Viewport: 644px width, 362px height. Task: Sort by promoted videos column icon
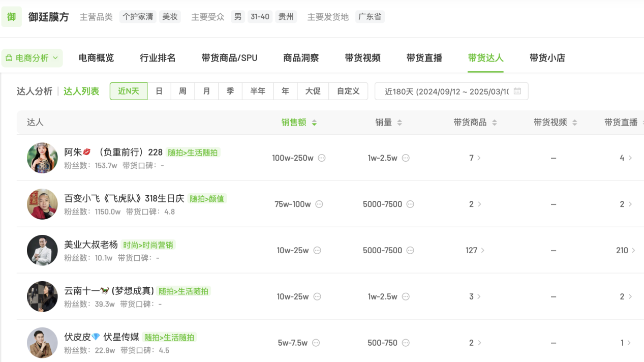pos(574,123)
